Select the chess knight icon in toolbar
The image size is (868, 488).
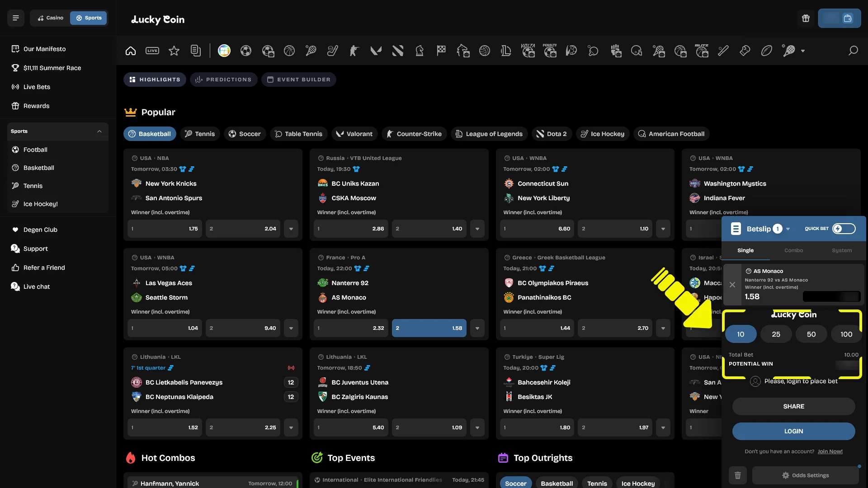click(x=420, y=51)
